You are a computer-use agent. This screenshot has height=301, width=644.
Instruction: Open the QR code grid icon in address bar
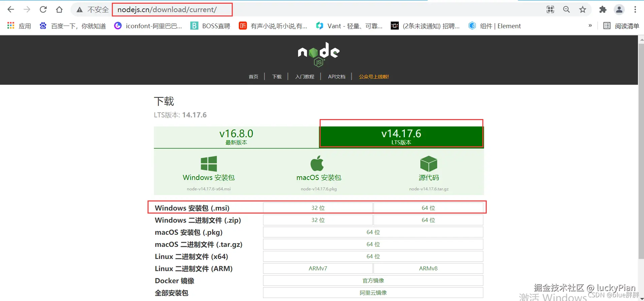550,9
